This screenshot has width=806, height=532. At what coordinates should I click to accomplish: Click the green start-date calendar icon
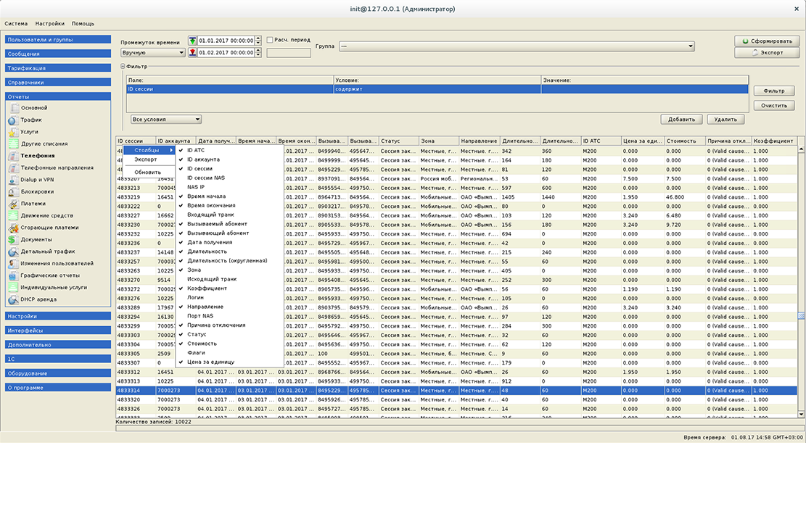tap(192, 41)
